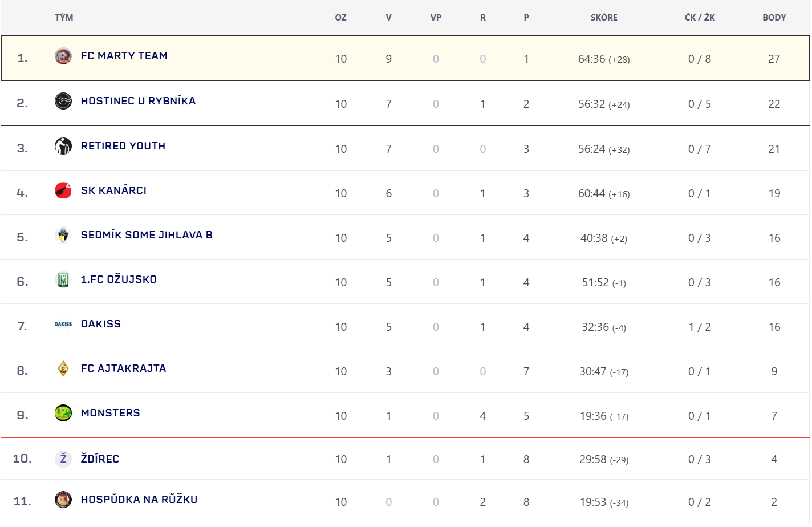Click the Sedmík Some Jihlava B crest

(63, 235)
